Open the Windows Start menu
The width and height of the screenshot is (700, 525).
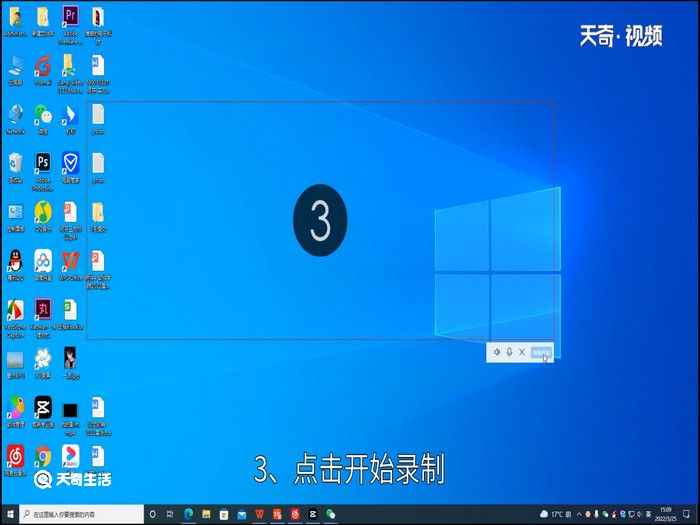pos(10,515)
